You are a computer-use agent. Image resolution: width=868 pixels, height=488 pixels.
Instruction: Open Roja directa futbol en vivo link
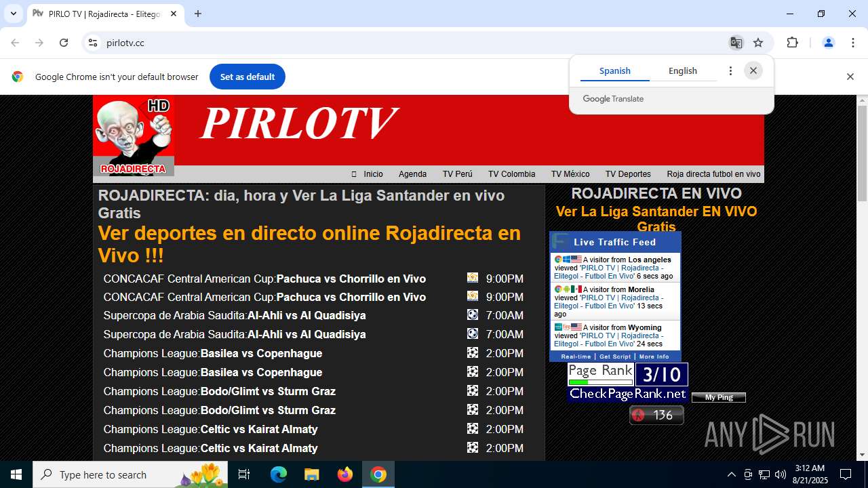(713, 174)
